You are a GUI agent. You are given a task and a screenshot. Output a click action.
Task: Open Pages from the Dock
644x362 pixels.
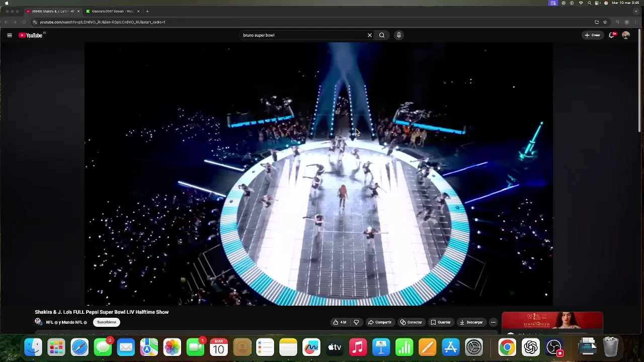click(x=427, y=347)
